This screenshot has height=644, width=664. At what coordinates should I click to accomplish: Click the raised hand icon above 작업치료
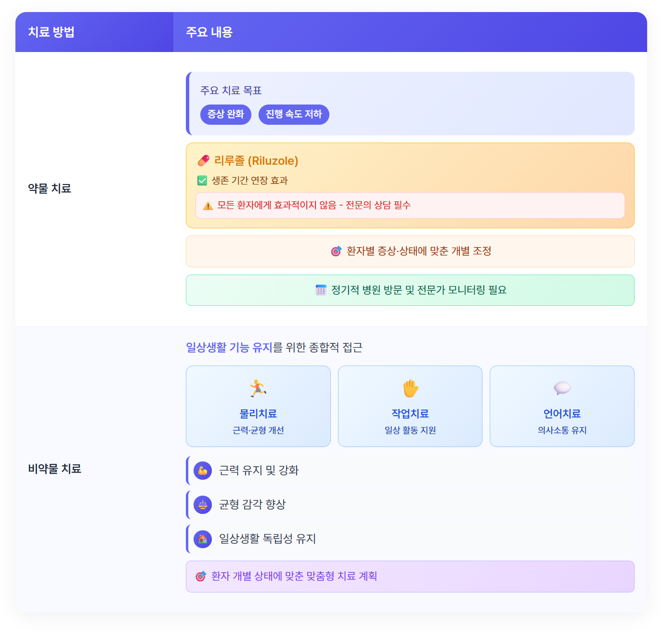[x=410, y=388]
